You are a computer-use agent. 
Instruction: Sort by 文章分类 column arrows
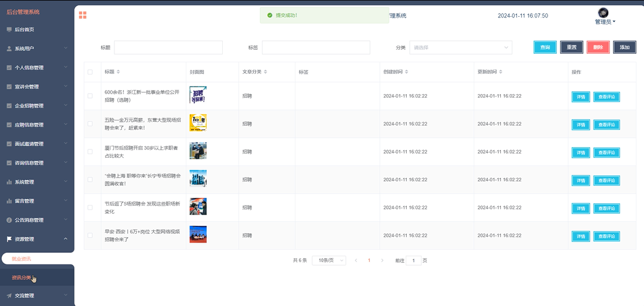point(265,72)
